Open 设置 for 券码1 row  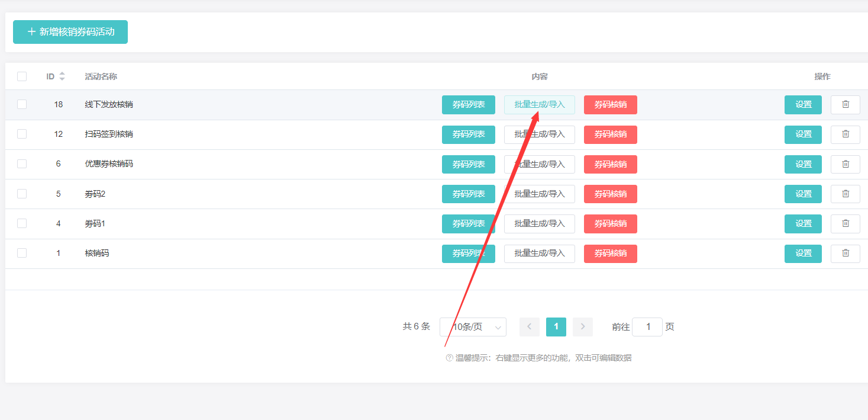(x=803, y=223)
